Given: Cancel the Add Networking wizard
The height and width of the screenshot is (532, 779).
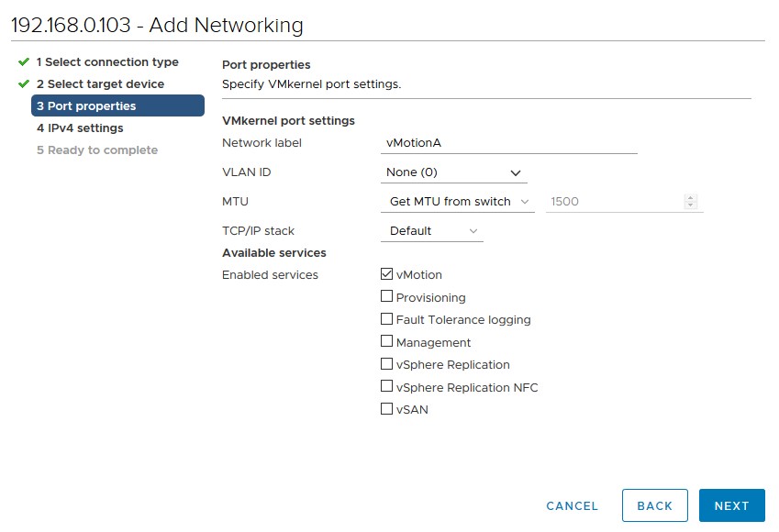Looking at the screenshot, I should tap(573, 505).
